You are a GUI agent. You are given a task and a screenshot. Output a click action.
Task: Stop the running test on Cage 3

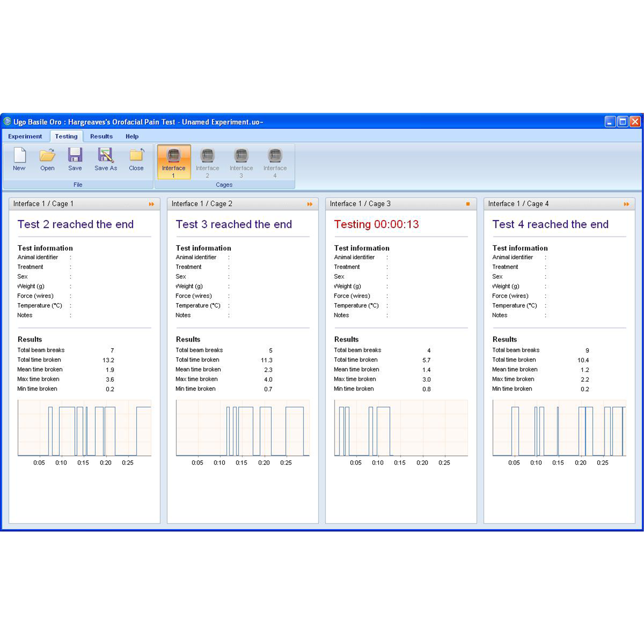point(468,204)
